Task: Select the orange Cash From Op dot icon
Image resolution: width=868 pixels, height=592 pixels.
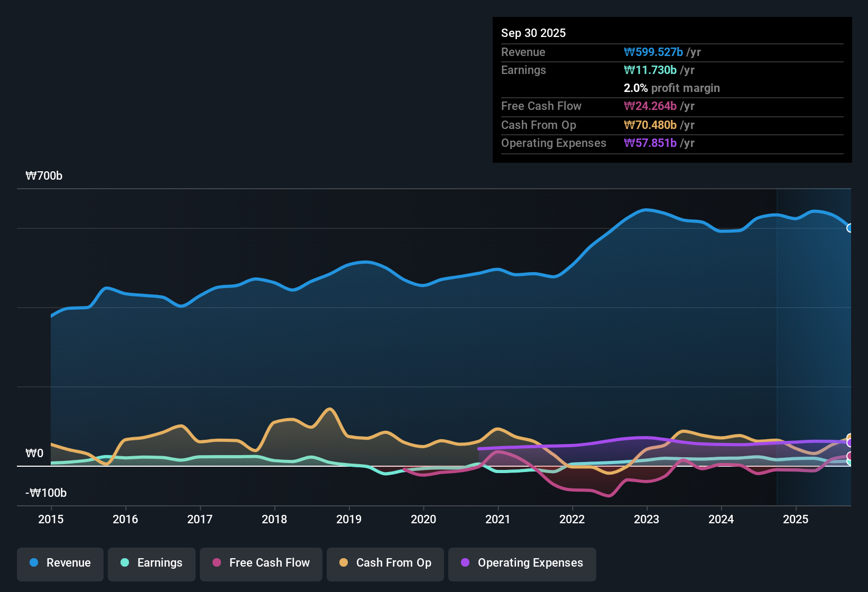Action: pos(344,563)
